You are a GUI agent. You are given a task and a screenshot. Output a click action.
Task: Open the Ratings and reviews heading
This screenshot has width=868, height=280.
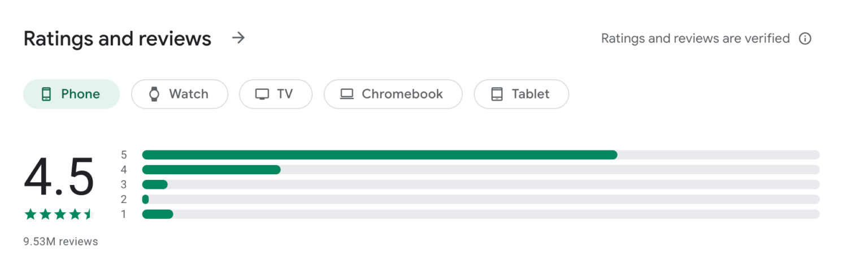pos(118,38)
